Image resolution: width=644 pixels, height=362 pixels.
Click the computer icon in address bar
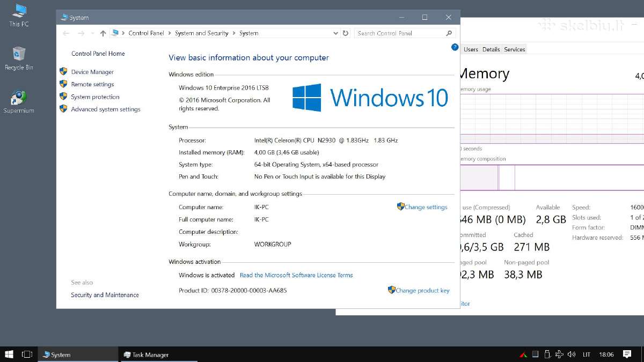(x=115, y=33)
